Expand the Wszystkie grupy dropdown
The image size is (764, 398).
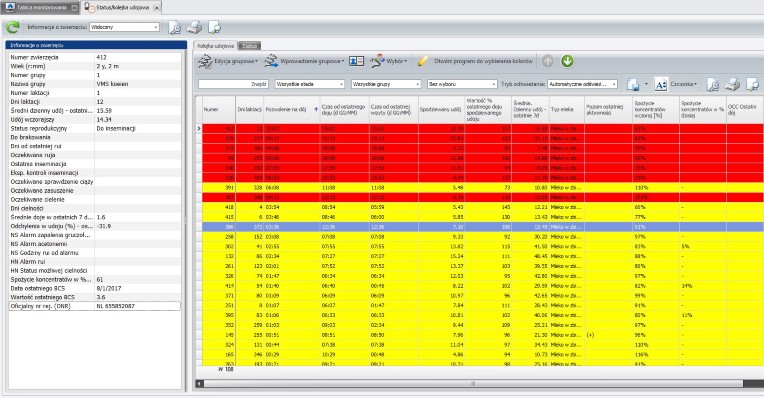pos(386,84)
